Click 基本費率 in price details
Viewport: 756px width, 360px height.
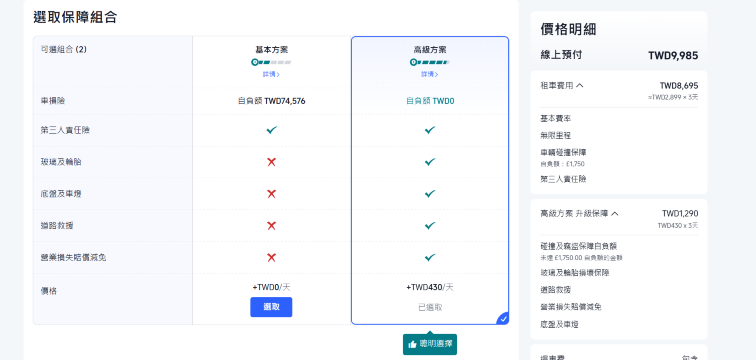pos(556,119)
